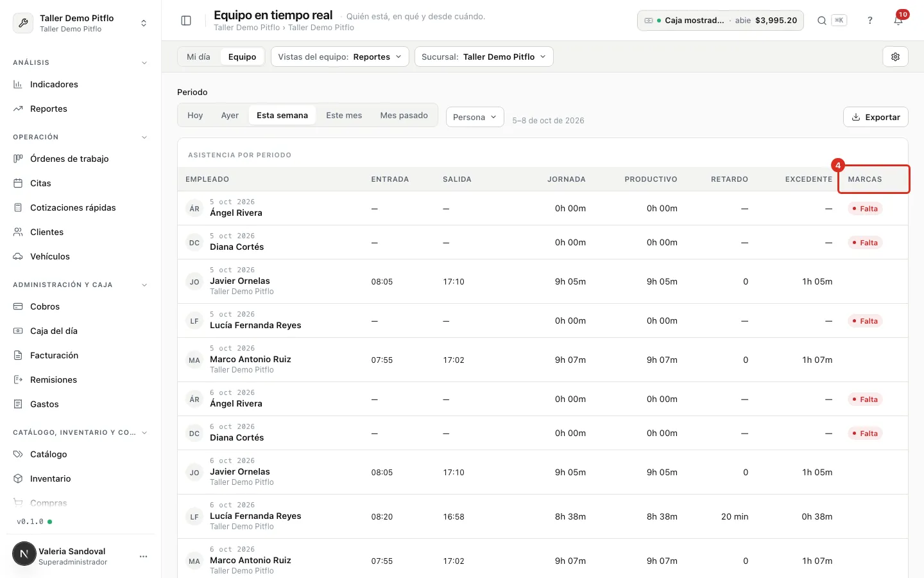Switch to Mi día tab
924x578 pixels.
(198, 57)
